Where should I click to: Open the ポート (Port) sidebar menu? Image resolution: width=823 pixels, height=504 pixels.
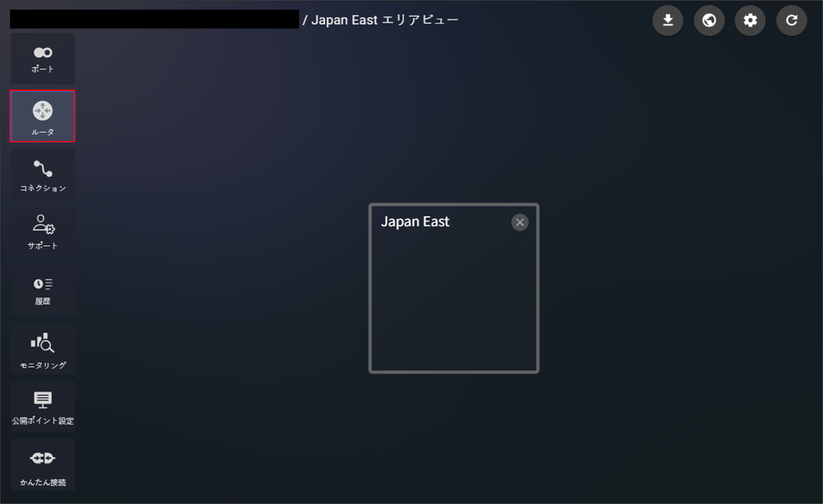43,58
